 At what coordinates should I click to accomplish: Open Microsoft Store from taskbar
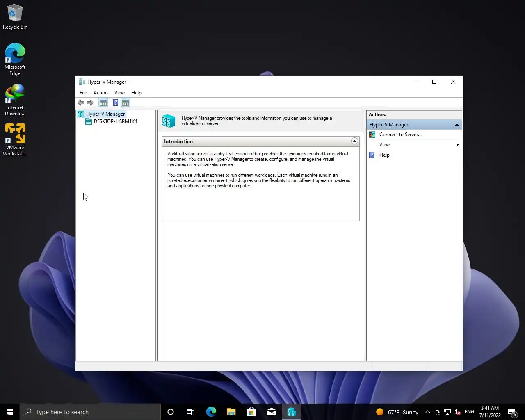pyautogui.click(x=251, y=412)
